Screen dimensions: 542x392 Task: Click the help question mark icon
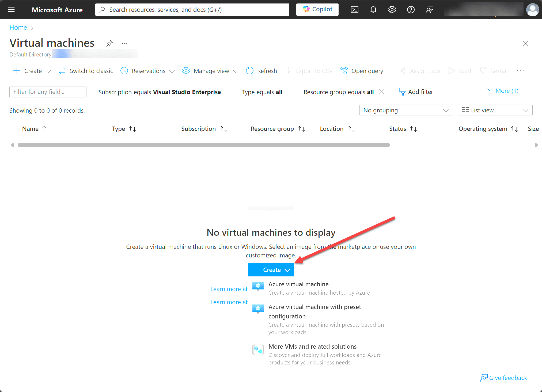coord(410,9)
